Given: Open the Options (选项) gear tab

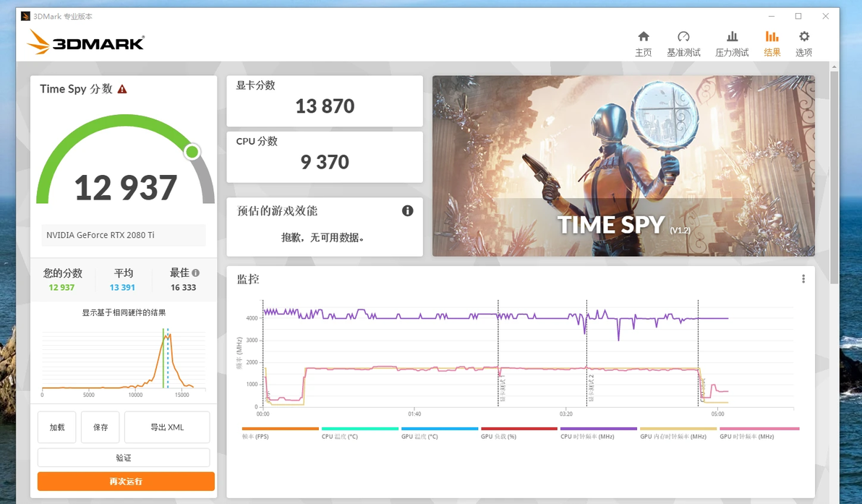Looking at the screenshot, I should 803,44.
